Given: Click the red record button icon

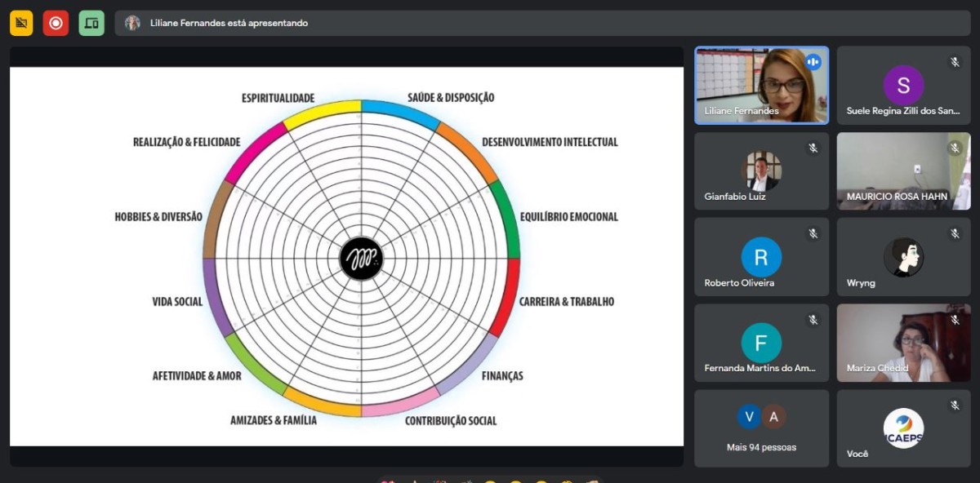Looking at the screenshot, I should pyautogui.click(x=56, y=23).
